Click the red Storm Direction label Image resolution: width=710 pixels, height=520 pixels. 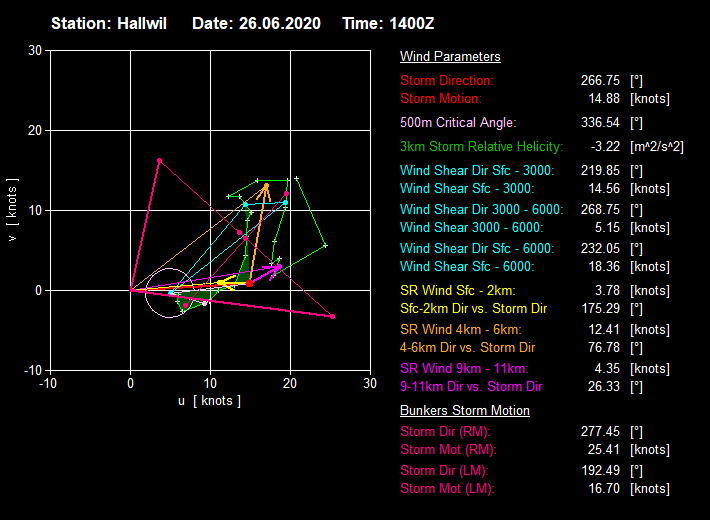(447, 80)
